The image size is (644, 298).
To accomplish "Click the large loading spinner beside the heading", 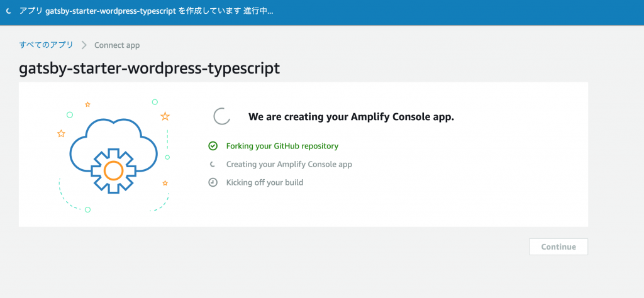I will pyautogui.click(x=222, y=116).
